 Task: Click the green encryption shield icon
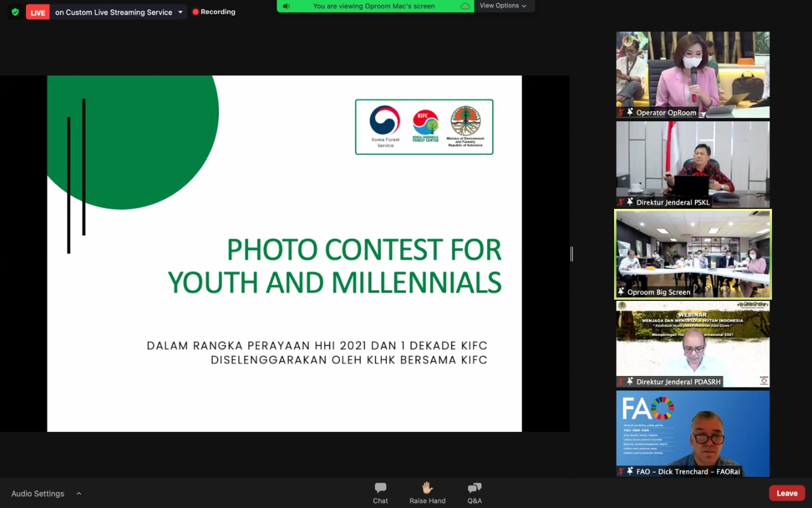(x=15, y=12)
